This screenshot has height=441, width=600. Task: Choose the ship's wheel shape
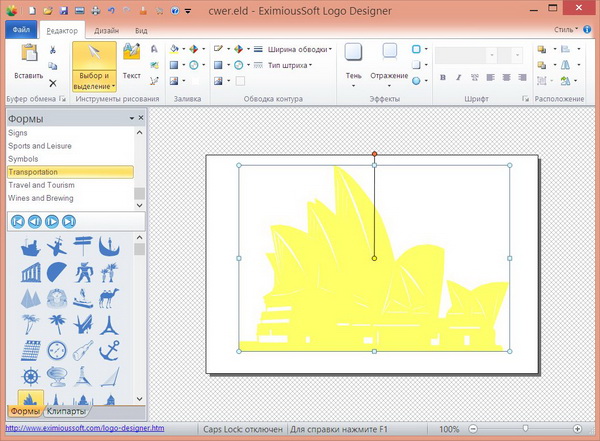pos(30,378)
